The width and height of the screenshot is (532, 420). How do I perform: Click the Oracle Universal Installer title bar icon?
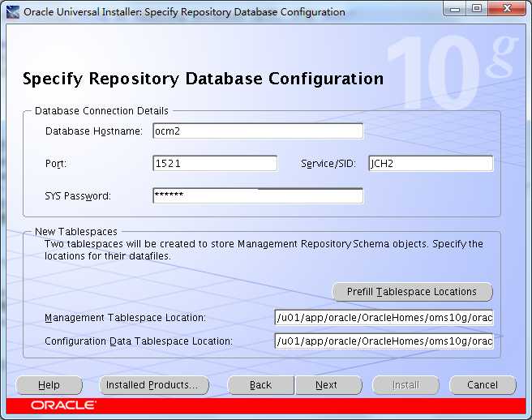(x=13, y=12)
